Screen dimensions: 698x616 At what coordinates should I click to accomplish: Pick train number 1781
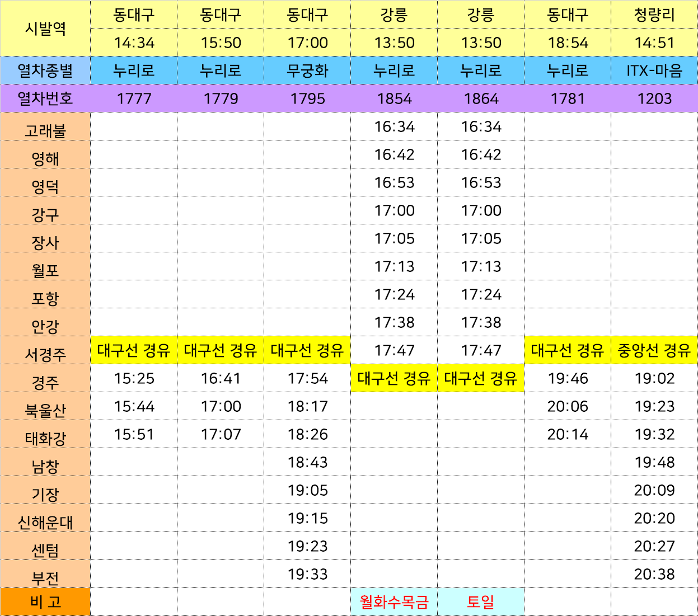pyautogui.click(x=568, y=98)
